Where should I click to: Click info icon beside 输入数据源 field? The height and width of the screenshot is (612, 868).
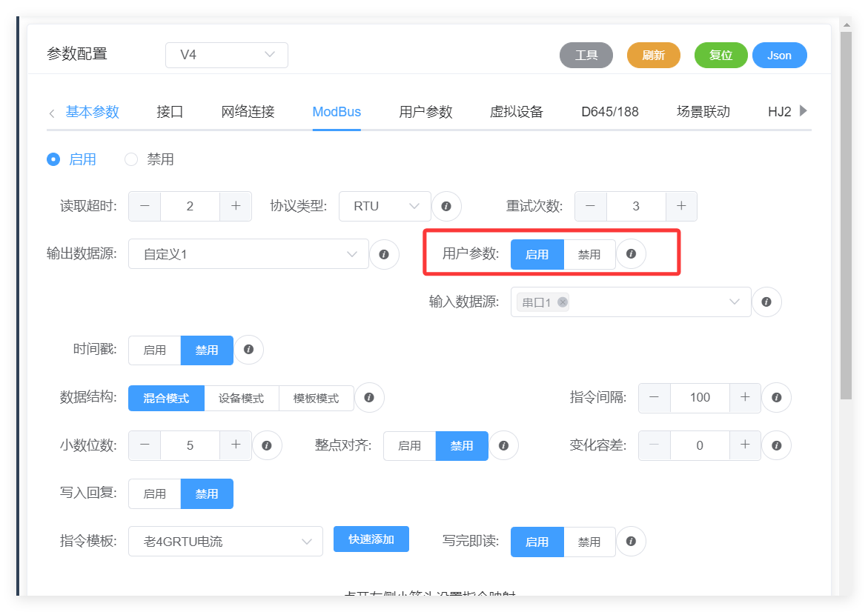[x=766, y=302]
